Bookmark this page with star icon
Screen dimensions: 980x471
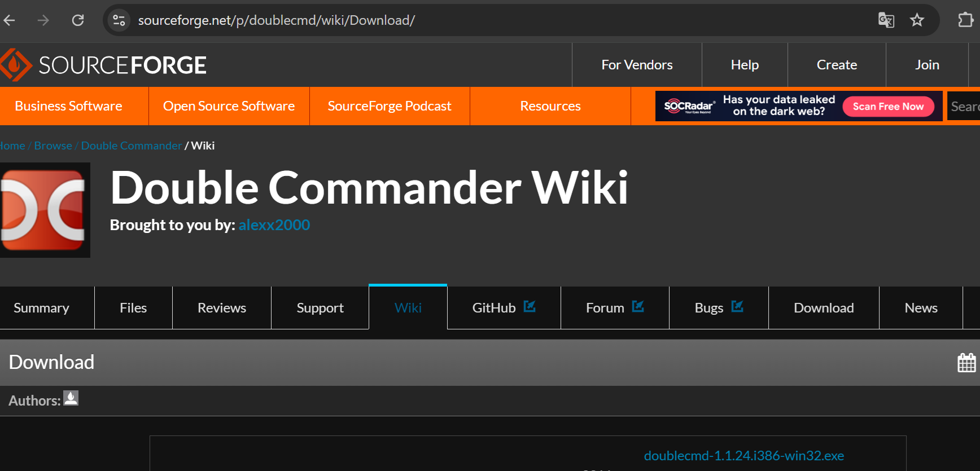tap(917, 20)
